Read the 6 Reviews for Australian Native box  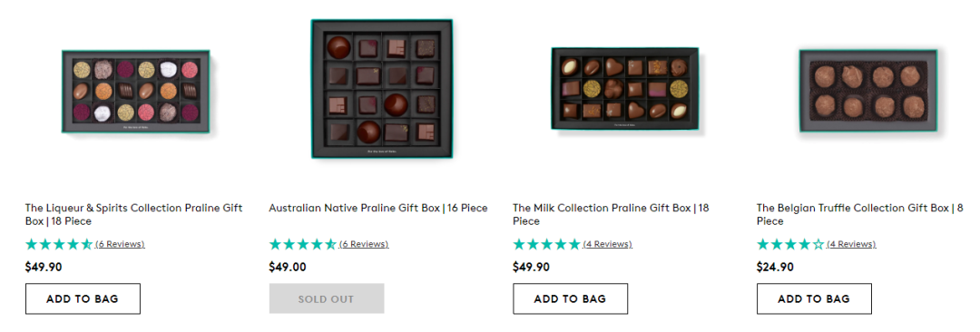[364, 244]
